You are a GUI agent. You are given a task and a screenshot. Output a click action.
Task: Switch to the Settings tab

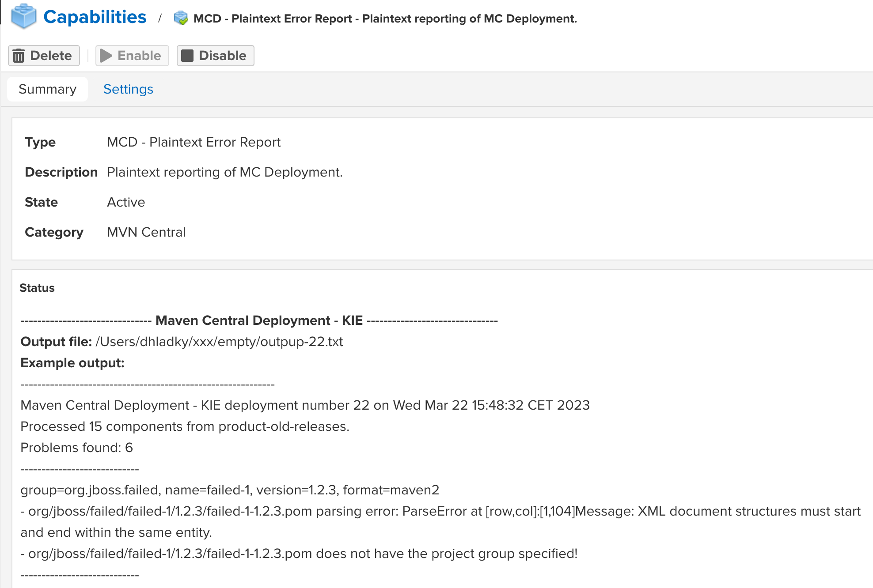(128, 89)
